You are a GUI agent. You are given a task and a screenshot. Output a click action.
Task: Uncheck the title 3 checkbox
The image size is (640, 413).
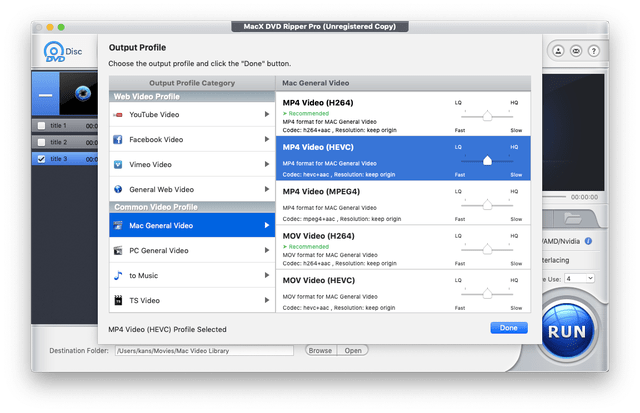40,158
